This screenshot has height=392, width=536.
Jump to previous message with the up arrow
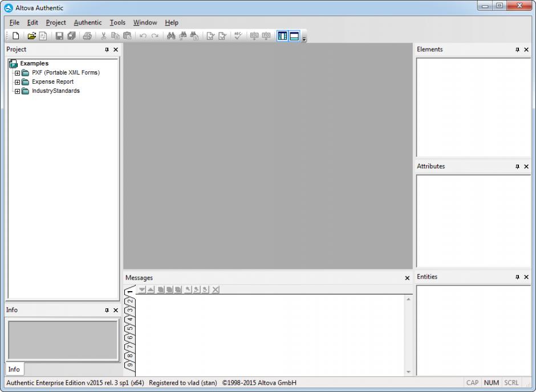point(151,289)
